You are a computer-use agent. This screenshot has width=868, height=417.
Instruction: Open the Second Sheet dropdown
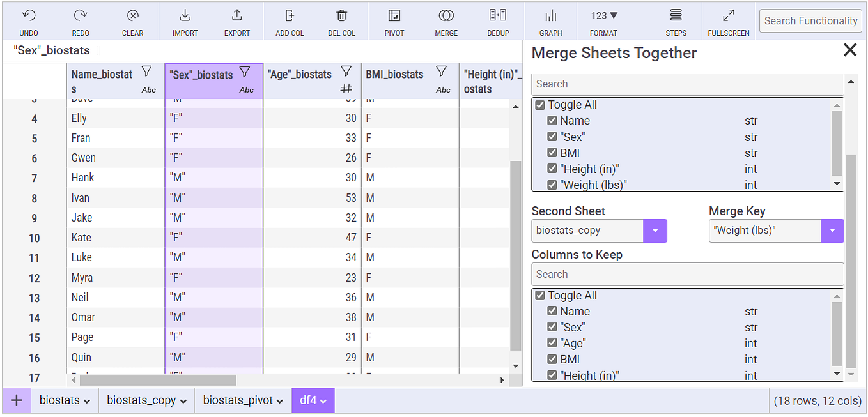pyautogui.click(x=655, y=231)
